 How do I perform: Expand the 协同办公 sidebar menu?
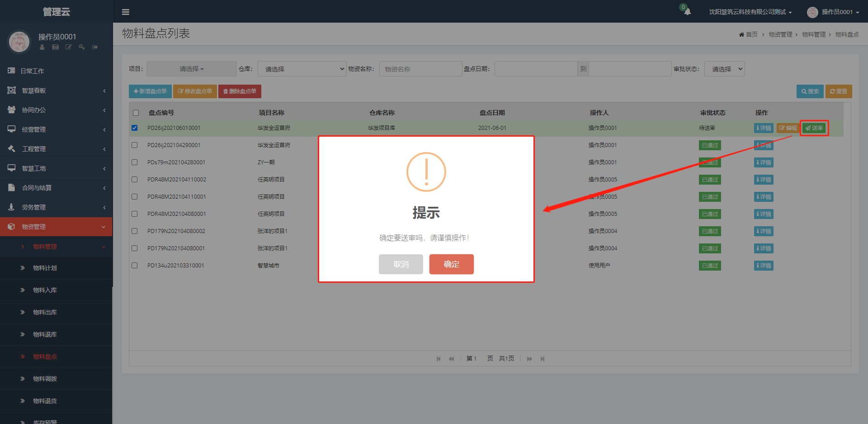point(56,110)
